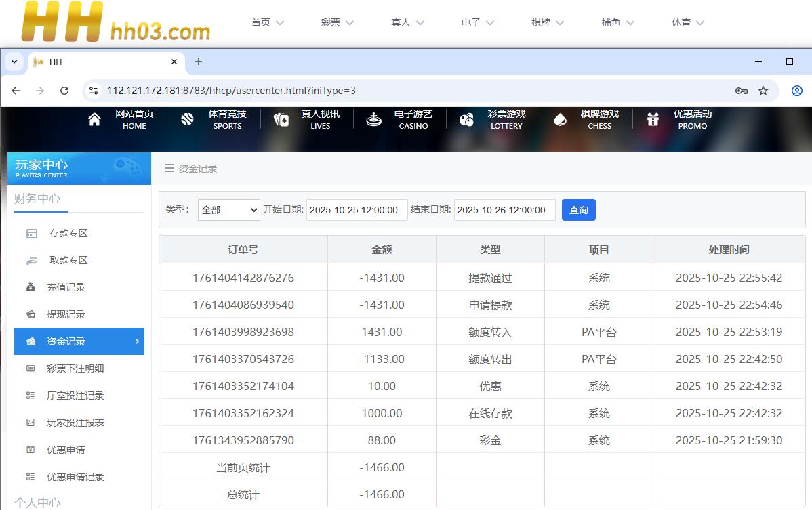Click the hamburger icon beside 资金记录 header

tap(169, 169)
